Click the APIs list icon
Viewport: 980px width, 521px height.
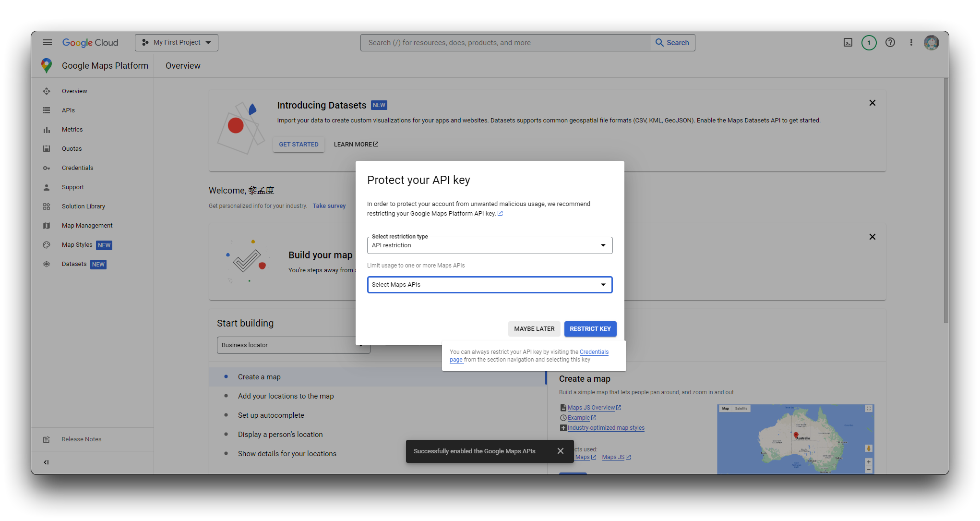click(47, 110)
